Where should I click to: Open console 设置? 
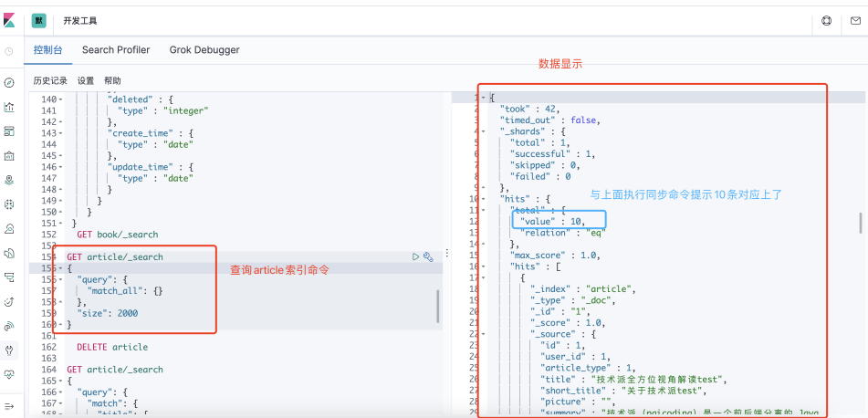pyautogui.click(x=85, y=80)
